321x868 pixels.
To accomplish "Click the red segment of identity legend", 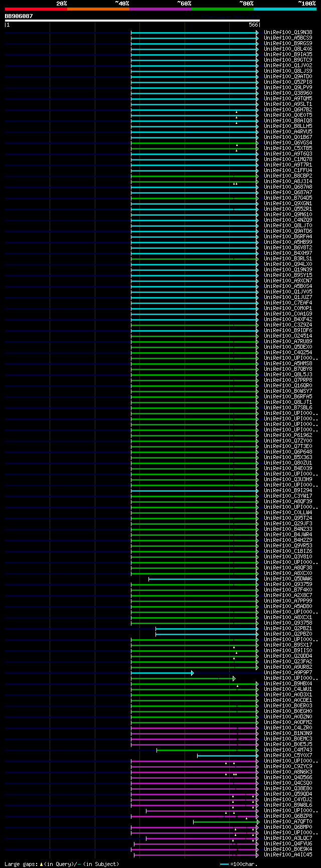I will (x=36, y=9).
